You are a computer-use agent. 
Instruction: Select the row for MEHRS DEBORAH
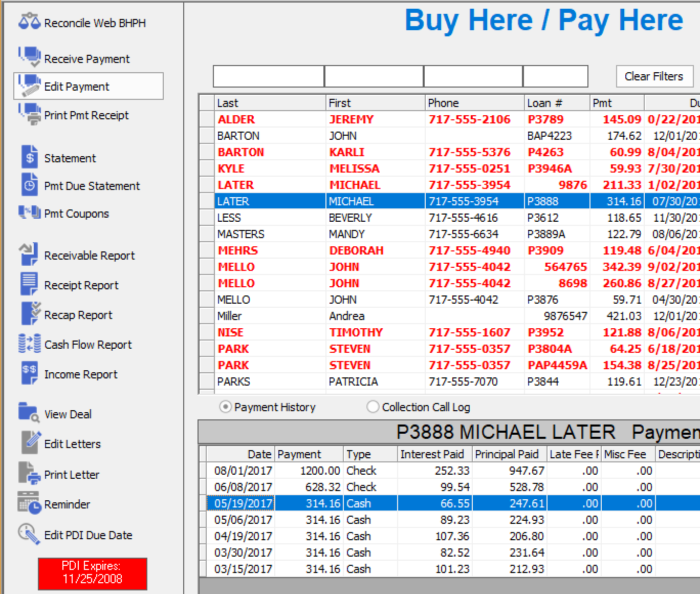coord(358,250)
